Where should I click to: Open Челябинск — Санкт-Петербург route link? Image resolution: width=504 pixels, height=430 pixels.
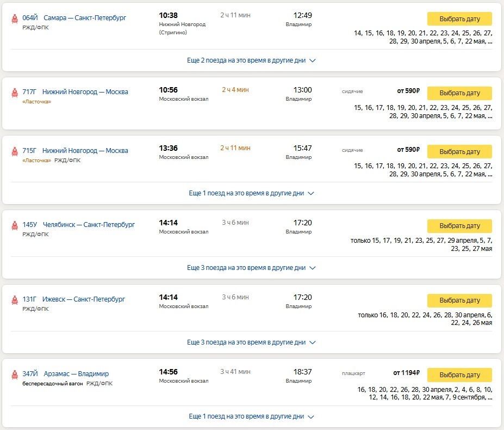point(89,225)
